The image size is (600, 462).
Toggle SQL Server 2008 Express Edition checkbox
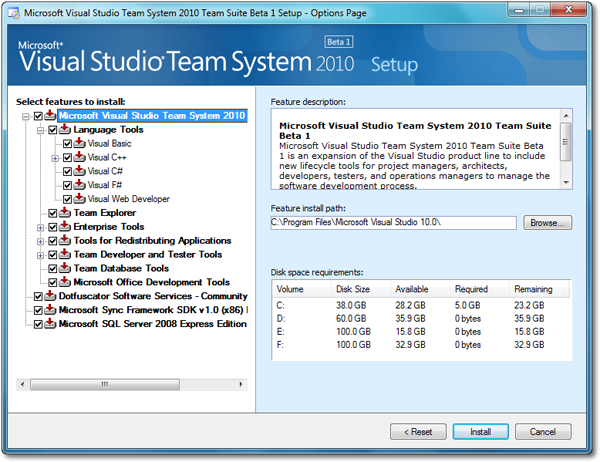coord(38,325)
